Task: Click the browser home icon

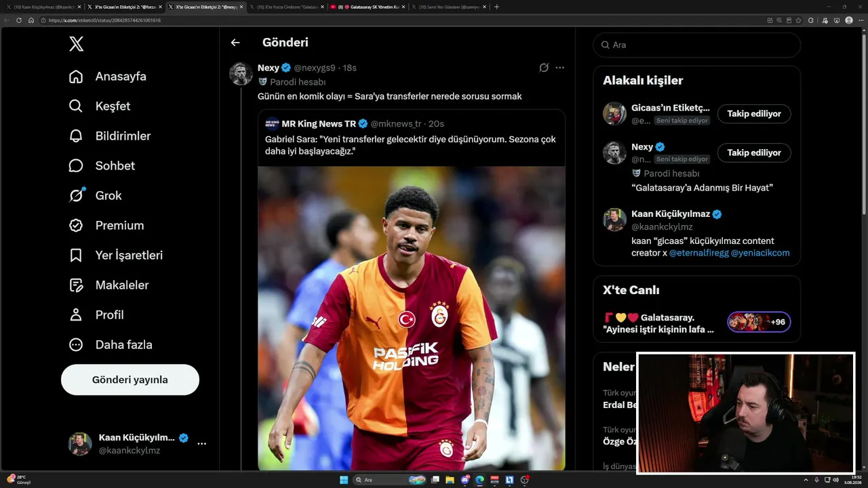Action: click(x=31, y=20)
